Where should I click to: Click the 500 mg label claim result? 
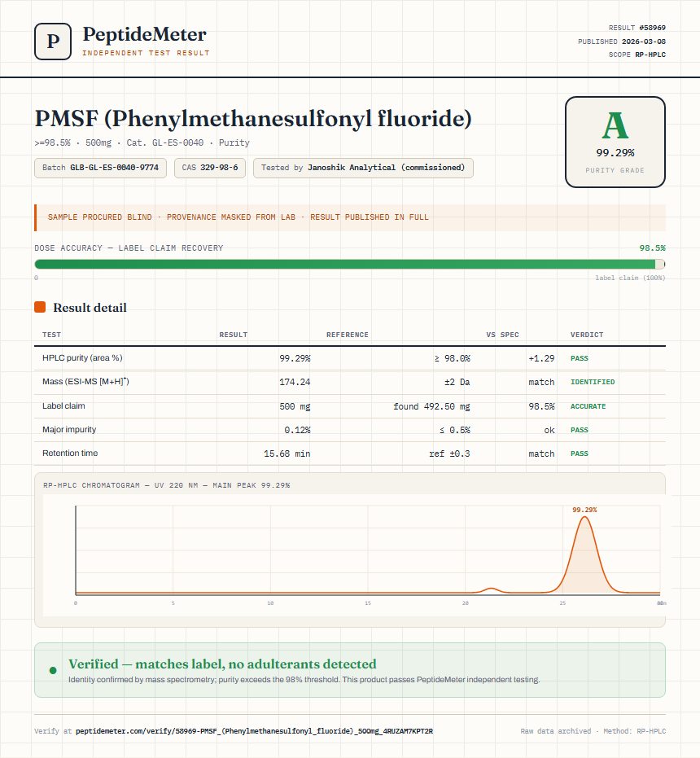[x=295, y=406]
